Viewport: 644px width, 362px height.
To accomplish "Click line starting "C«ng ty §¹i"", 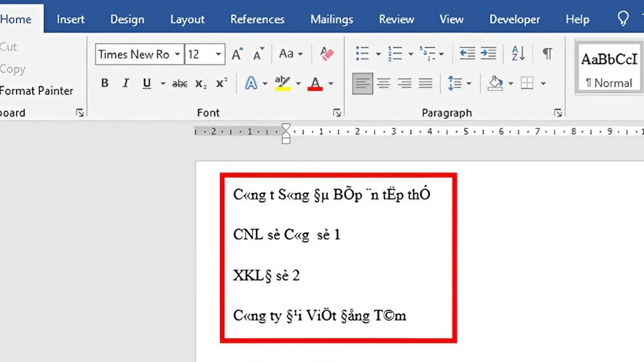I will point(320,316).
